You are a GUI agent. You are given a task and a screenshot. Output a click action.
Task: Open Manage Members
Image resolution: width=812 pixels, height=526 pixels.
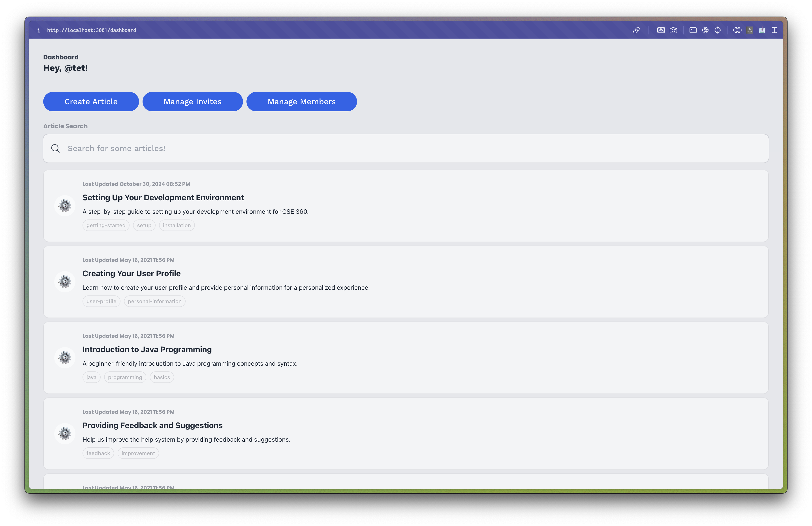(301, 101)
